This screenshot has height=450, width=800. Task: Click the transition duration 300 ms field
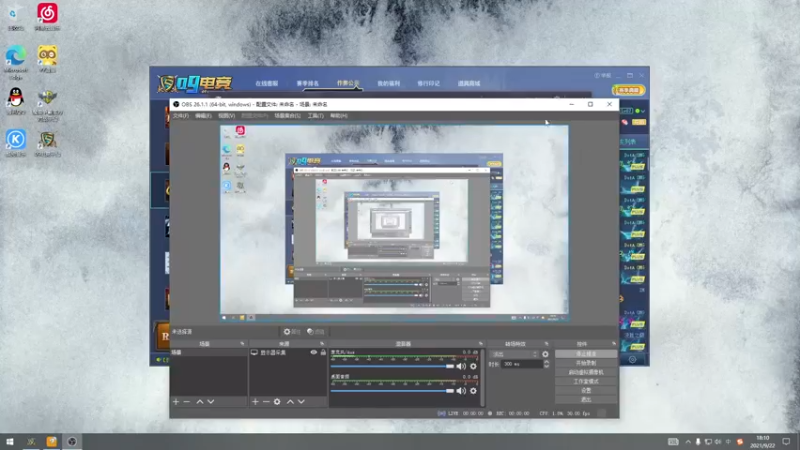(x=521, y=364)
